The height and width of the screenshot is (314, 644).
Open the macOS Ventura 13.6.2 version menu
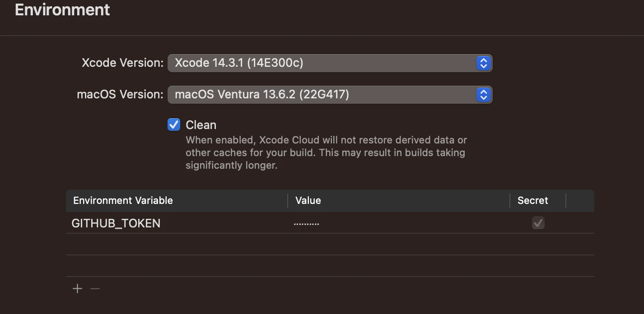pyautogui.click(x=322, y=95)
